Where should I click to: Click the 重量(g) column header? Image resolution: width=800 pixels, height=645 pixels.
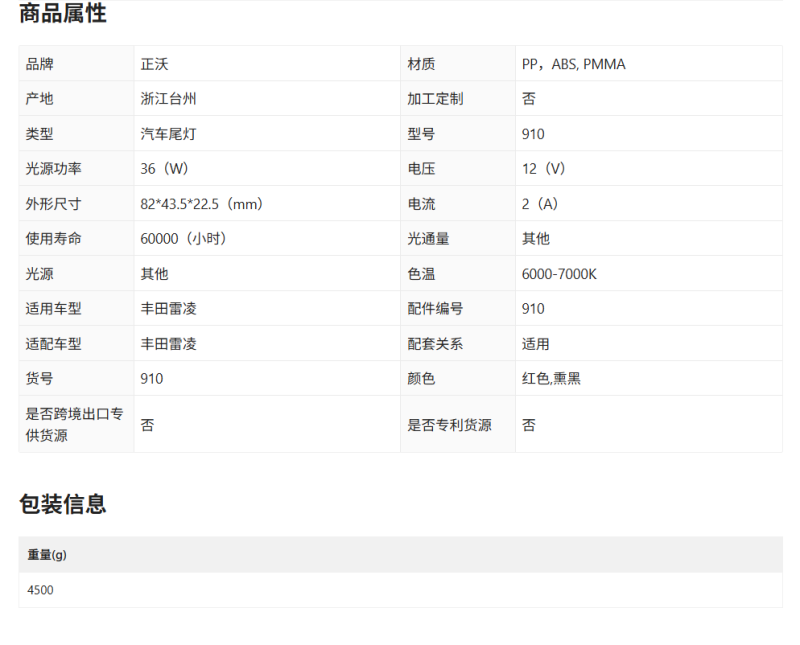47,555
